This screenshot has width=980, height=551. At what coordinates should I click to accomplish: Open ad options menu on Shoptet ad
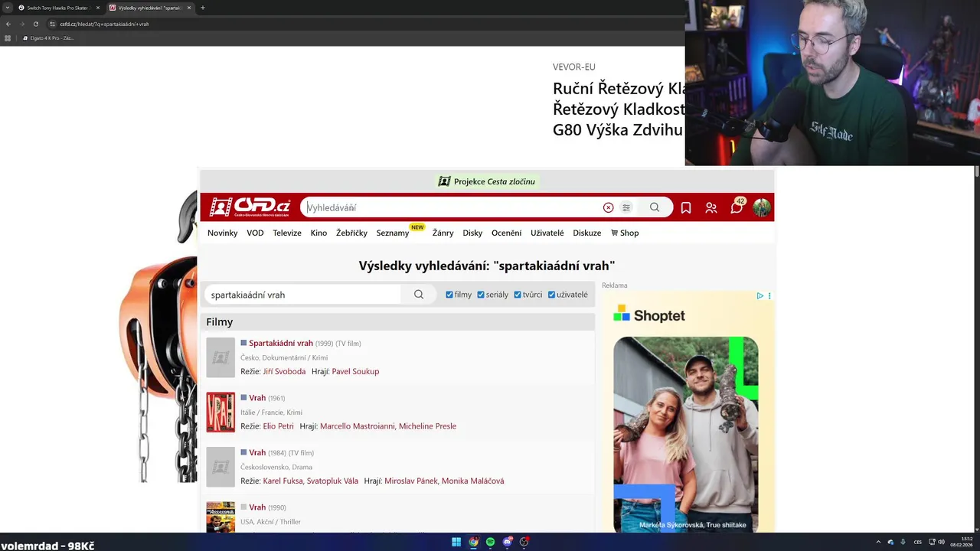tap(769, 295)
